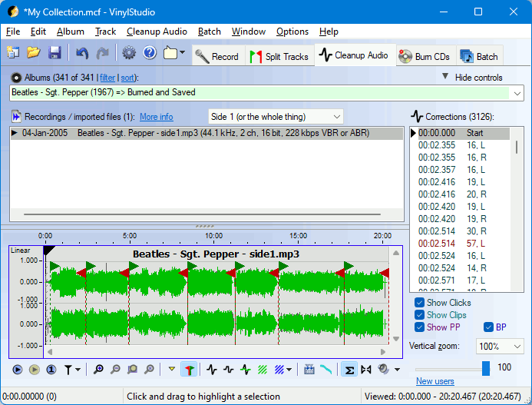Viewport: 532px width, 405px height.
Task: Open the settings gear icon
Action: point(129,53)
